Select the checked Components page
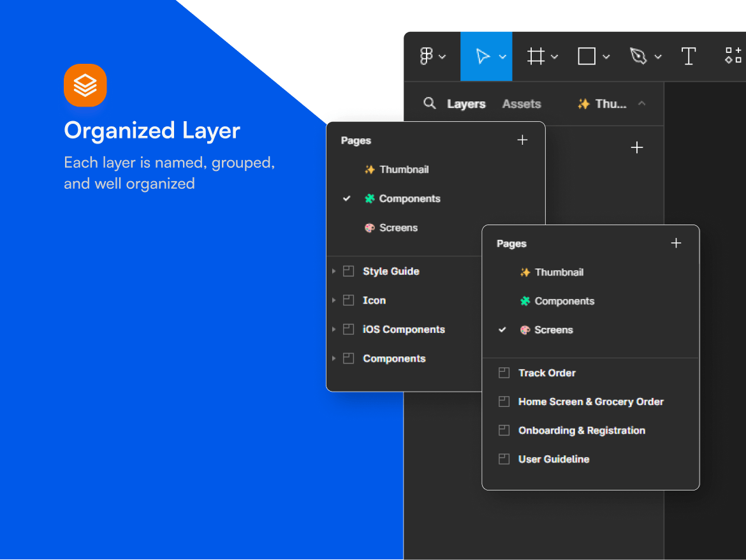Viewport: 746px width, 560px height. pyautogui.click(x=409, y=199)
